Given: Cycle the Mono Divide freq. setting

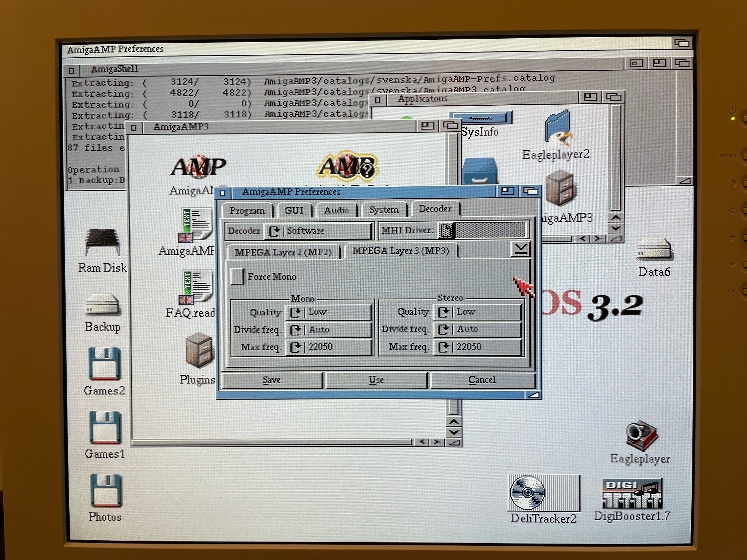Looking at the screenshot, I should [x=328, y=330].
